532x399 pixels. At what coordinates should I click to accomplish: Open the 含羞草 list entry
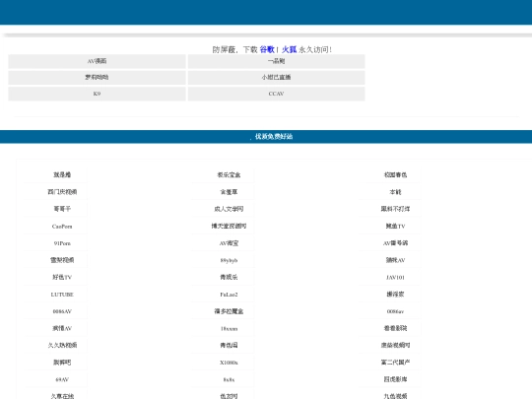pyautogui.click(x=229, y=192)
